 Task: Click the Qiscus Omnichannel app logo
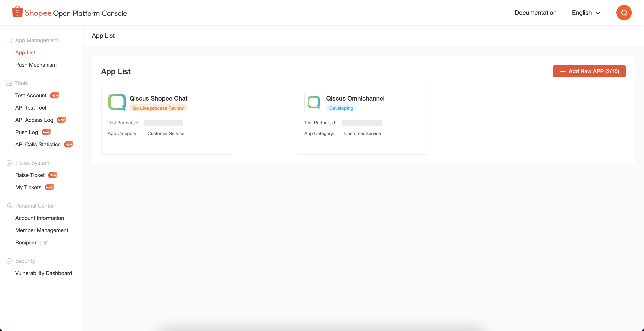pos(314,102)
